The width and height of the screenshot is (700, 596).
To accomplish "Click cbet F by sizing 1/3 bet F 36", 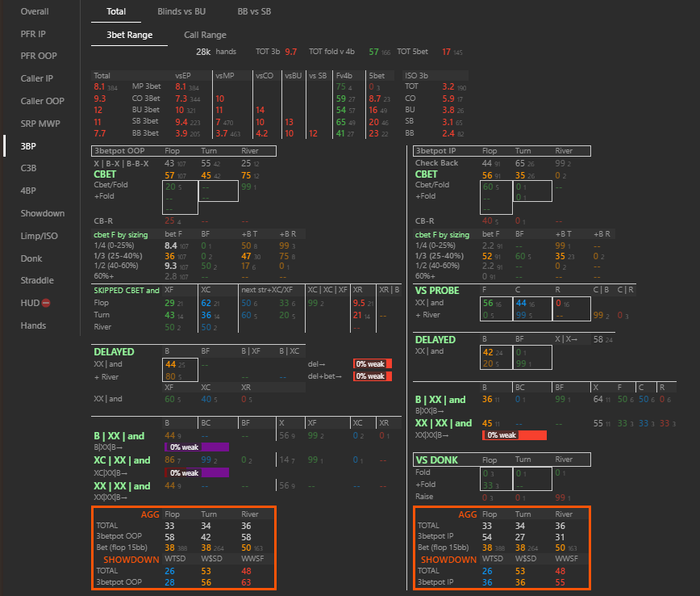I will point(170,256).
